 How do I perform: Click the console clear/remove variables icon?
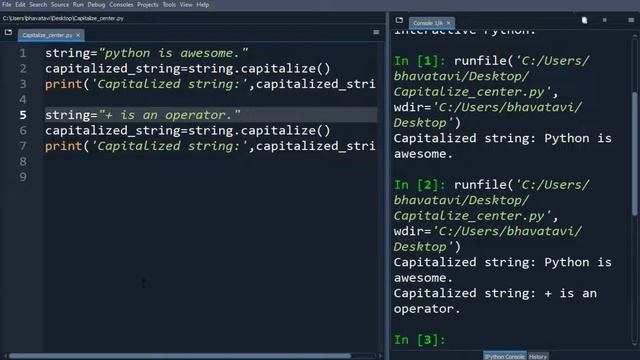click(584, 20)
